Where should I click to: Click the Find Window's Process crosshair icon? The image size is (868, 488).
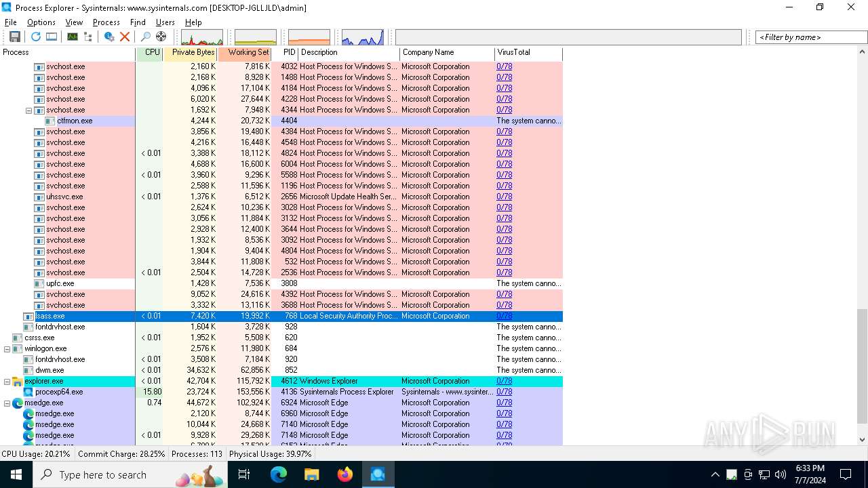tap(161, 37)
